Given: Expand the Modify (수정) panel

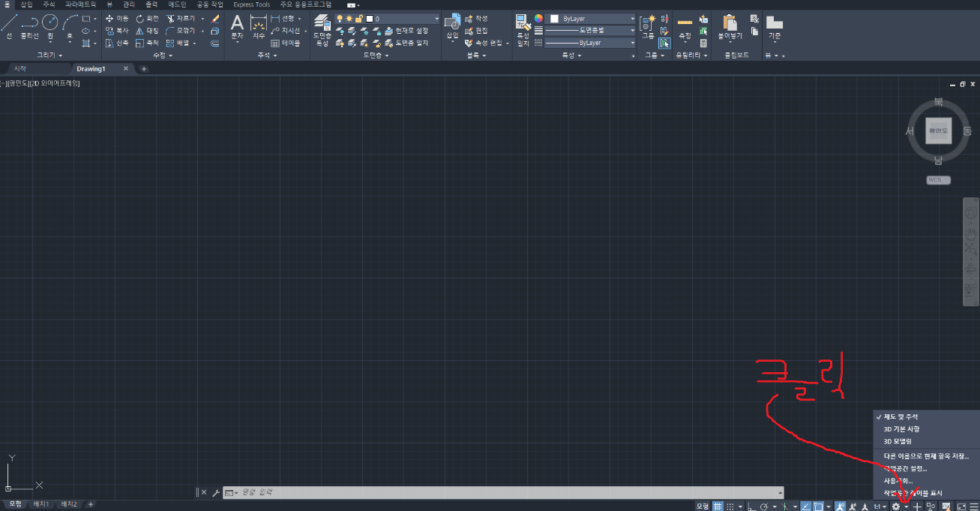Looking at the screenshot, I should (x=163, y=55).
